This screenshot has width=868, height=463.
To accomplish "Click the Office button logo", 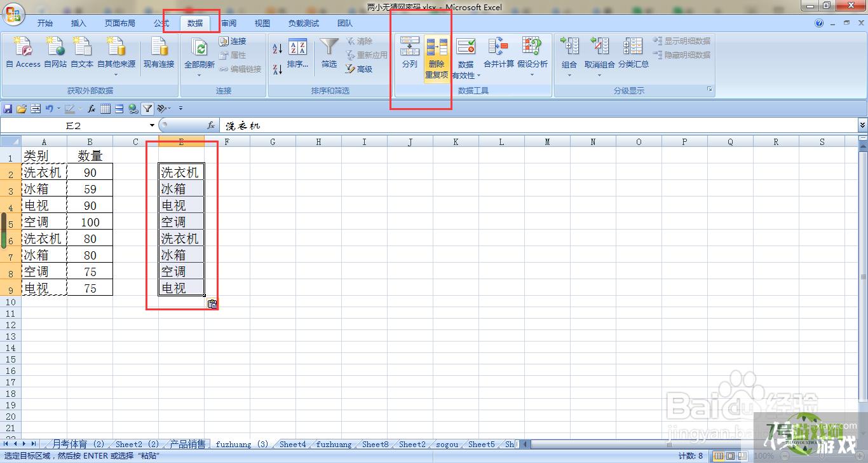I will 13,14.
